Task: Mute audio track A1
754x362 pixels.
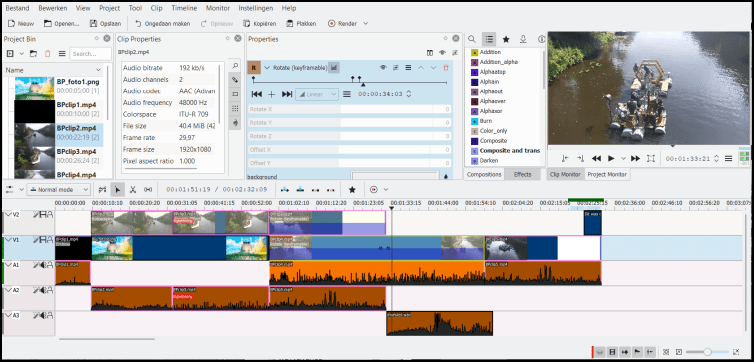Action: [42, 264]
